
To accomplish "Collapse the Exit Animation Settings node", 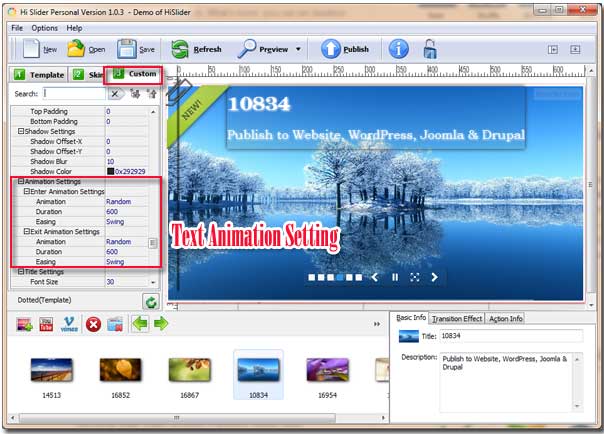I will point(27,231).
